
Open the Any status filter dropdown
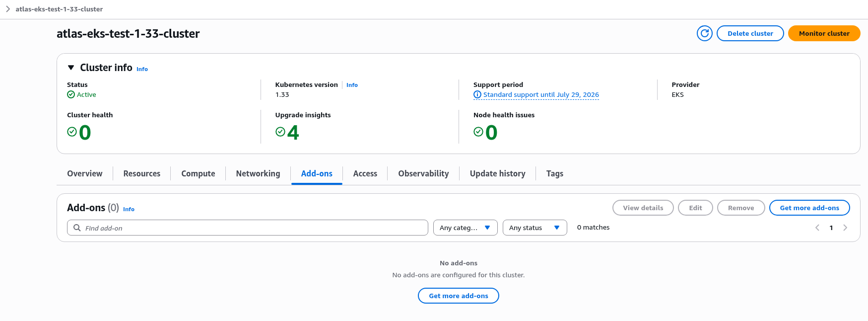point(534,228)
